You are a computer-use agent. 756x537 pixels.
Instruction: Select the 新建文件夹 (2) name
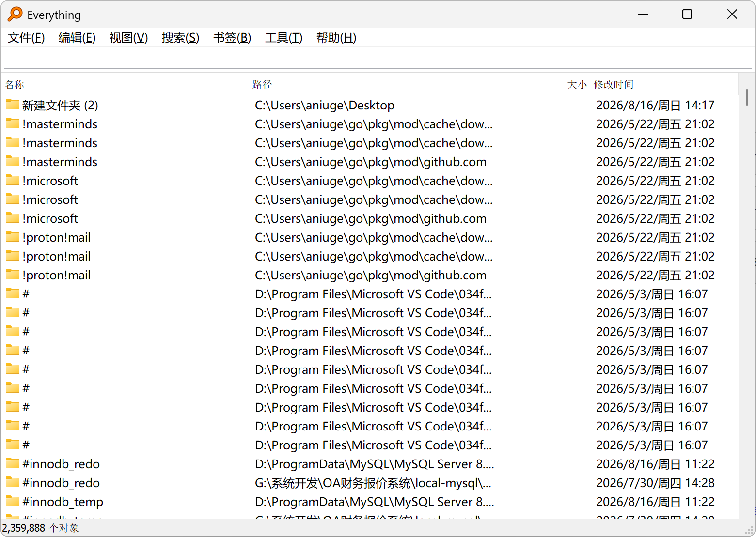pyautogui.click(x=60, y=105)
